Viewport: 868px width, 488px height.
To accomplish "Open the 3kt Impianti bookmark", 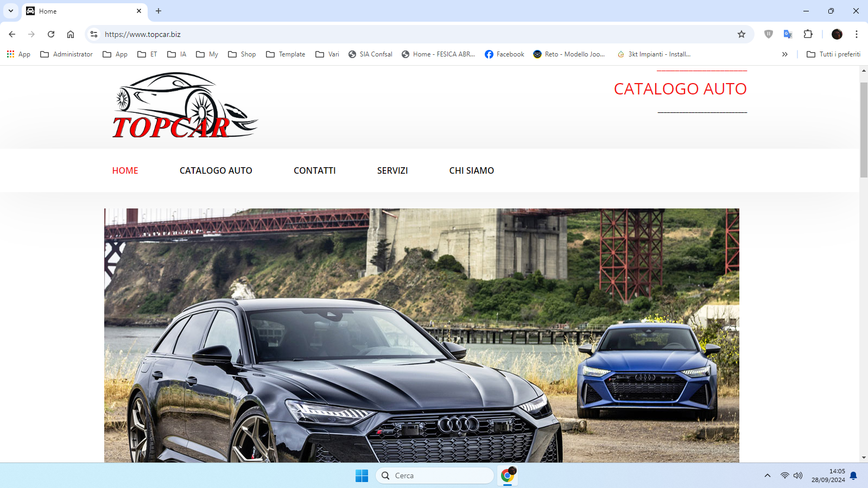I will click(x=654, y=54).
